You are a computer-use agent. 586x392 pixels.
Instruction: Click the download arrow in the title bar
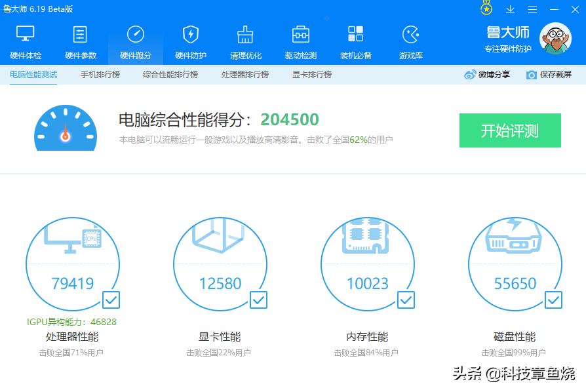tap(510, 9)
